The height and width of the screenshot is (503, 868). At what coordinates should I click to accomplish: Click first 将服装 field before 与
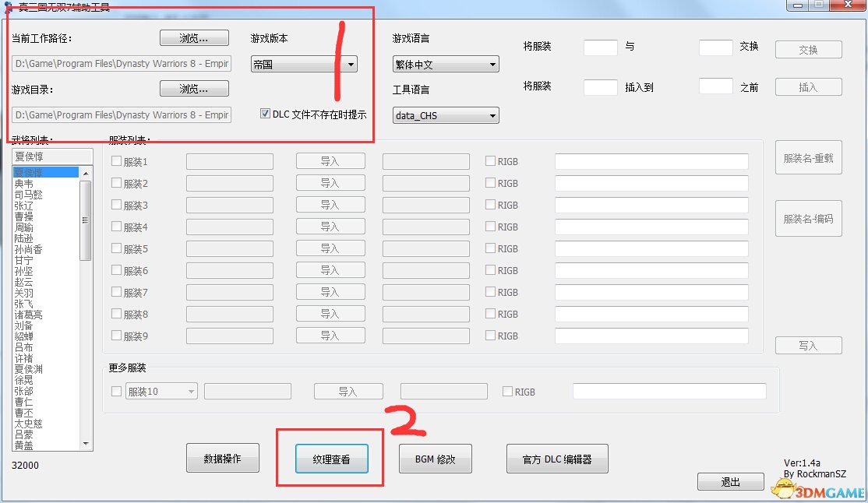(x=601, y=47)
